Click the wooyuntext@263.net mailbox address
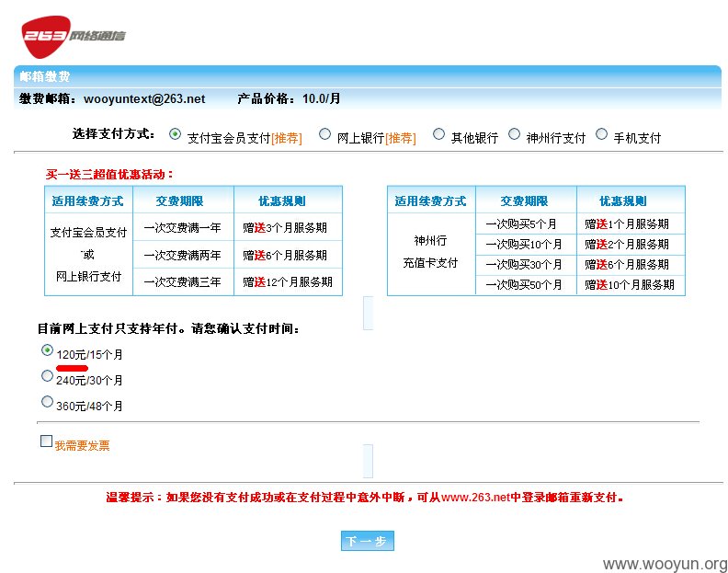Viewport: 728px width, 573px height. point(144,99)
